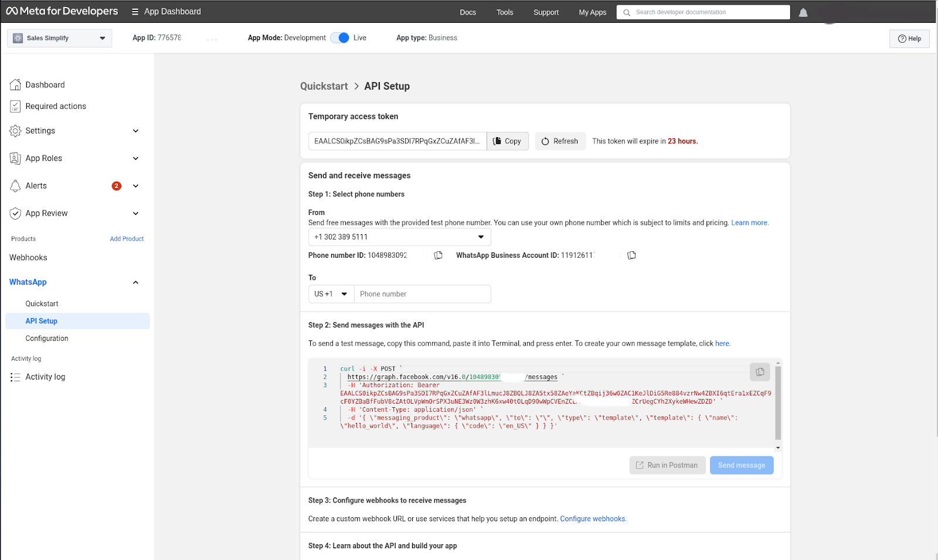The width and height of the screenshot is (938, 560).
Task: Click the red alerts badge showing 2
Action: coord(117,186)
